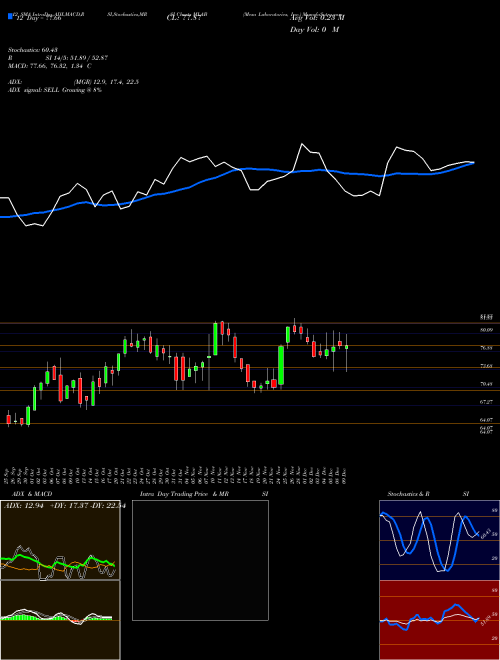Click the blue 12 Day SMA legend square

point(10,16)
